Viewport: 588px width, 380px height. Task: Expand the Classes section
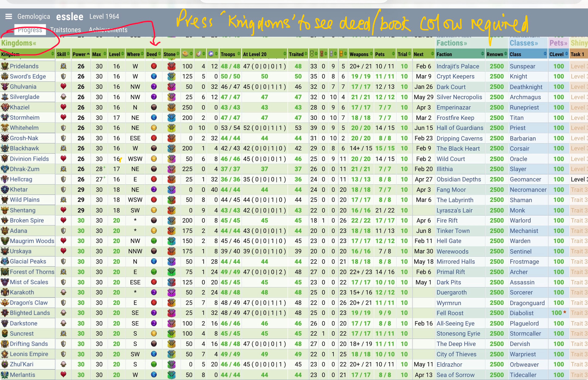(x=523, y=43)
